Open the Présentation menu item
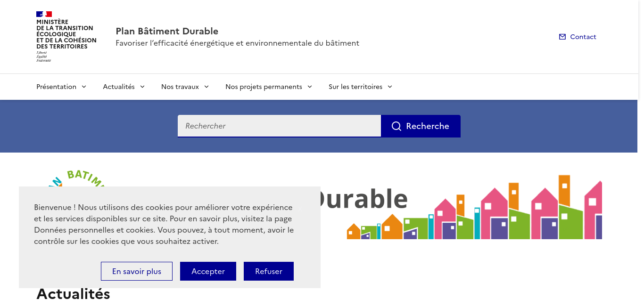This screenshot has width=644, height=307. 56,87
